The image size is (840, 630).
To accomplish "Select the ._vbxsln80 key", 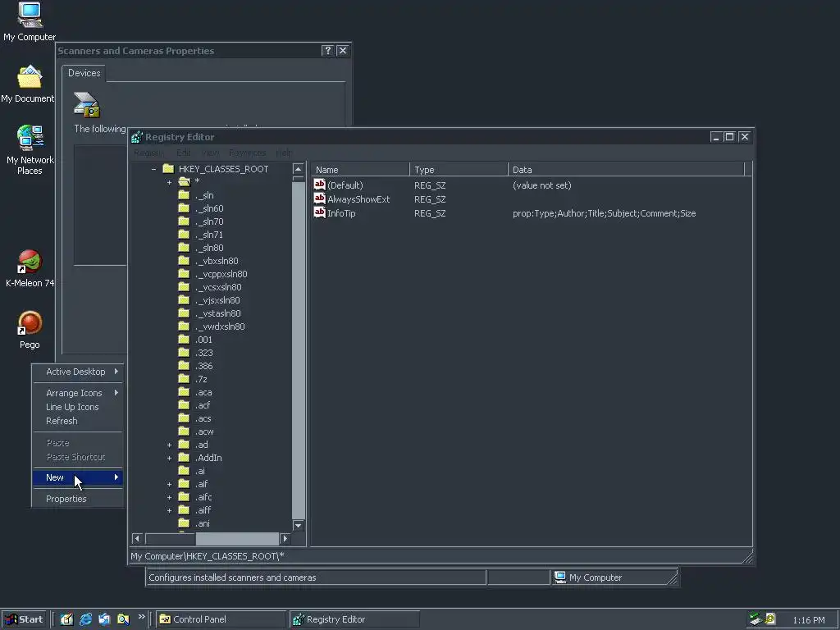I will (x=217, y=261).
